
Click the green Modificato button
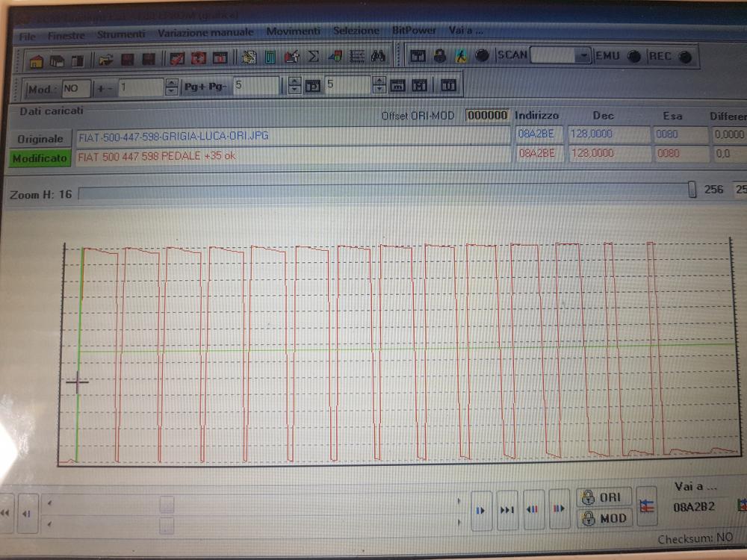coord(40,158)
